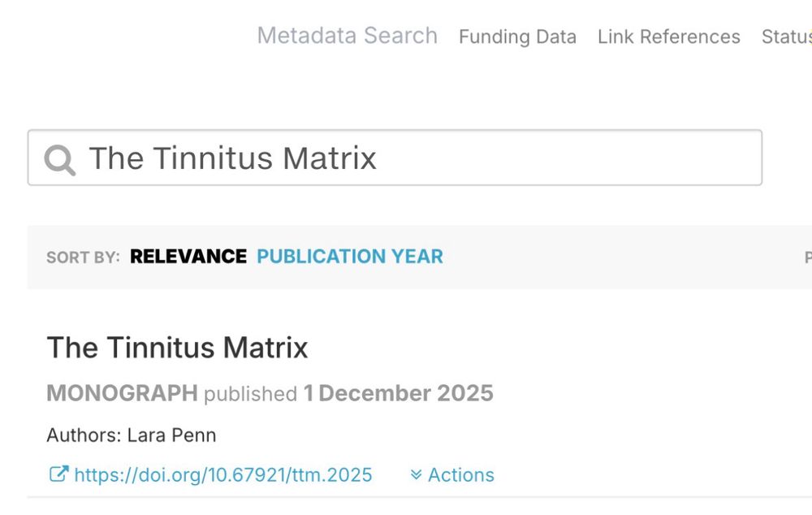Open the partially visible Status tab
Screen dimensions: 812x515
pyautogui.click(x=787, y=37)
